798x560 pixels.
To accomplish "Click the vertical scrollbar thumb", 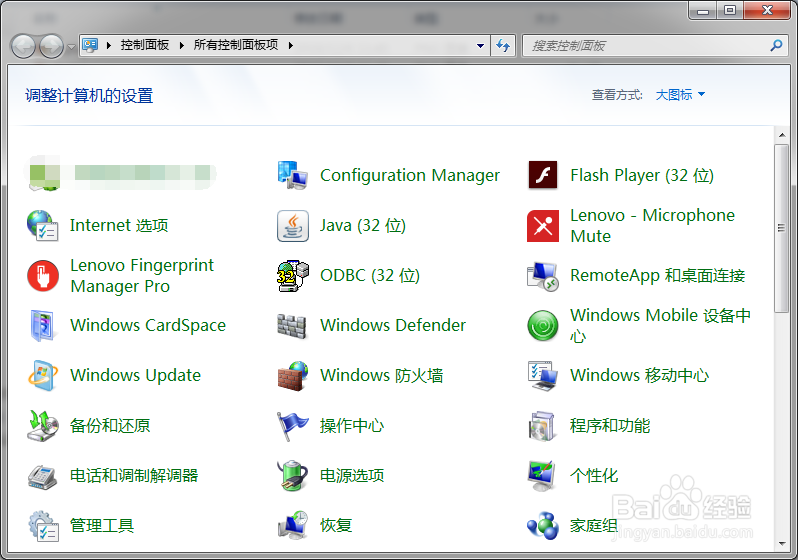I will pos(781,228).
